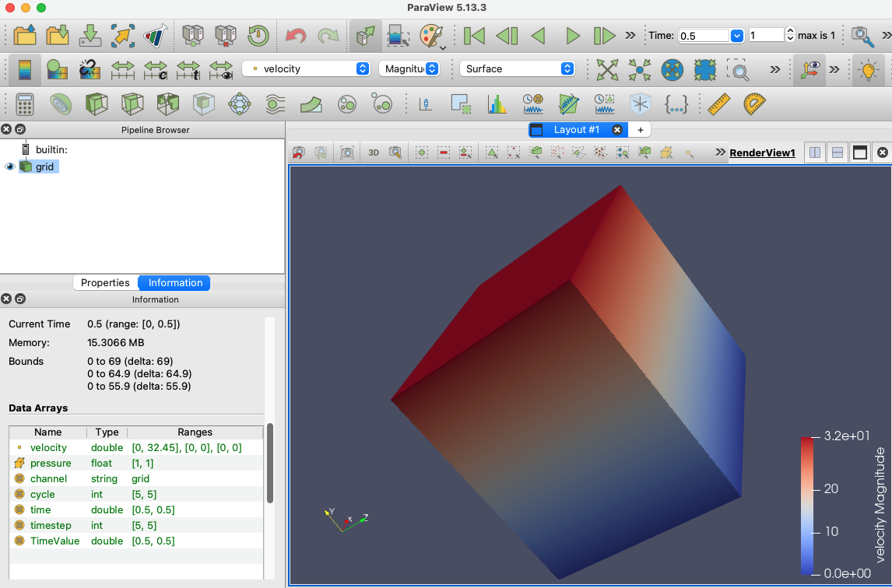Open the Magnitude component dropdown
The width and height of the screenshot is (892, 588).
pos(409,68)
